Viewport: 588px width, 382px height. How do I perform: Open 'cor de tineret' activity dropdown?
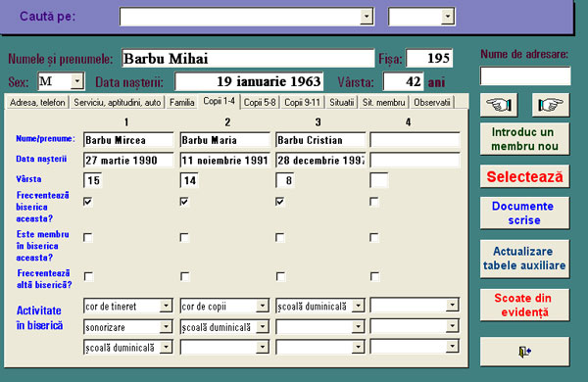[x=166, y=306]
